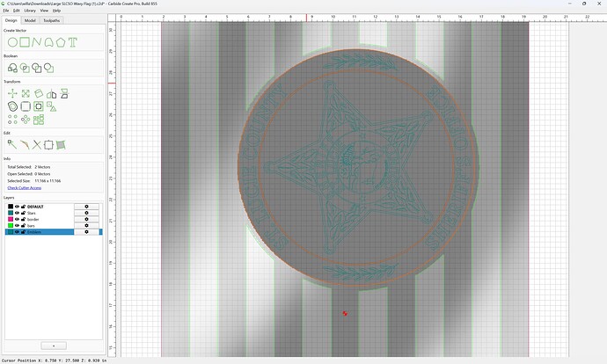Click the black DEFAULT layer color swatch
Image resolution: width=607 pixels, height=364 pixels.
[x=11, y=207]
